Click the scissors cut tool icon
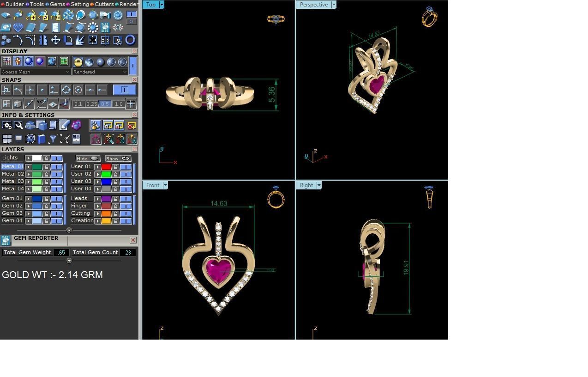This screenshot has width=588, height=377. coord(118,41)
